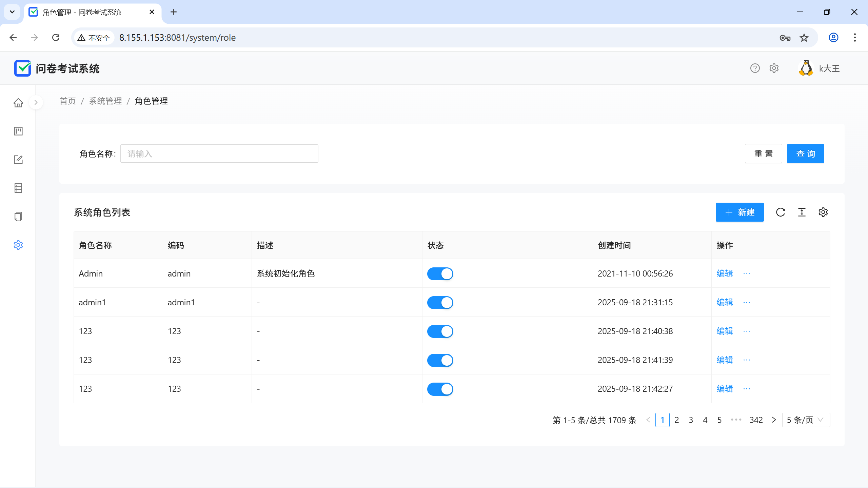Open the table column settings gear
The height and width of the screenshot is (488, 868).
click(x=823, y=212)
